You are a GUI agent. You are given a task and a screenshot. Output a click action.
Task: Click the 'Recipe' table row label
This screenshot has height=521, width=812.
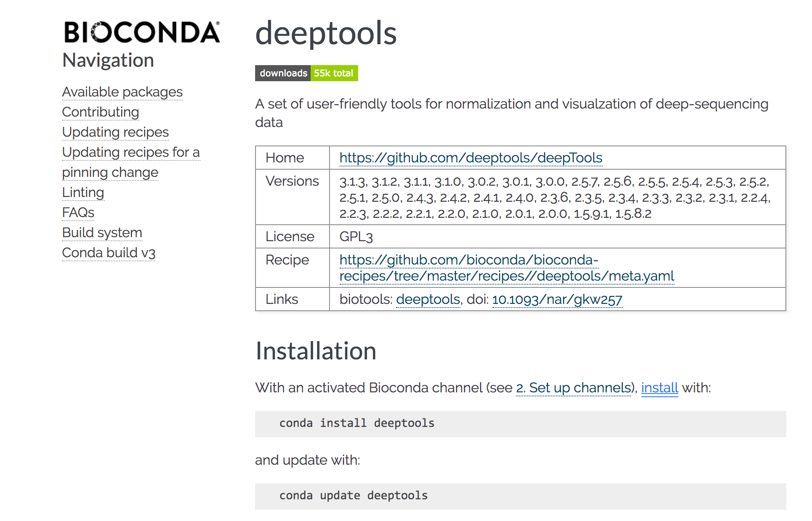287,260
